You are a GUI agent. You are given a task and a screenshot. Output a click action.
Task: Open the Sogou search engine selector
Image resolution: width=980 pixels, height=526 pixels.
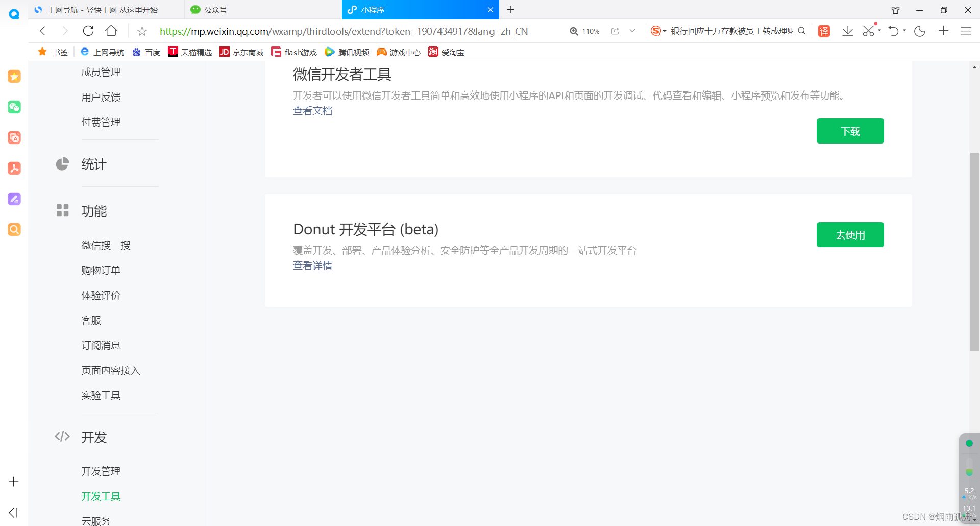(x=658, y=31)
